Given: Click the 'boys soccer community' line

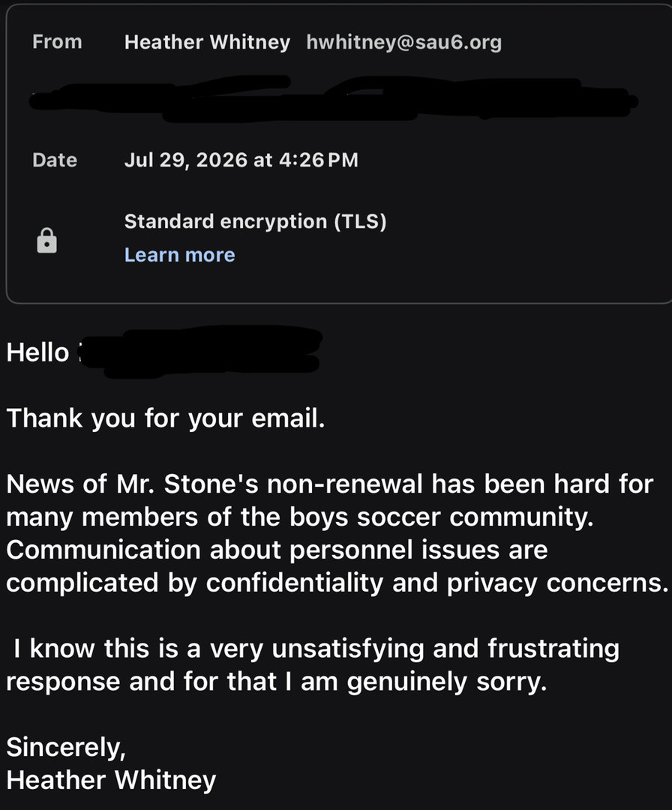Looking at the screenshot, I should coord(300,517).
